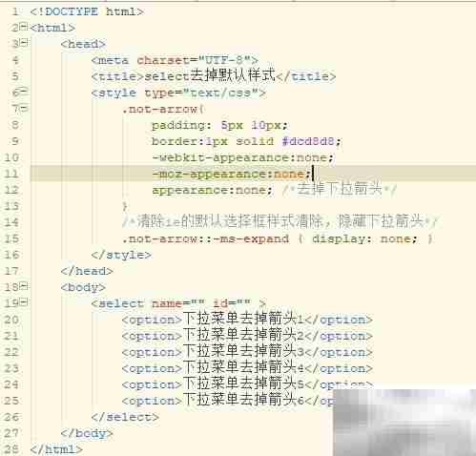This screenshot has width=476, height=456.
Task: Click option text 下拉菜单去掉箭头1
Action: (243, 320)
